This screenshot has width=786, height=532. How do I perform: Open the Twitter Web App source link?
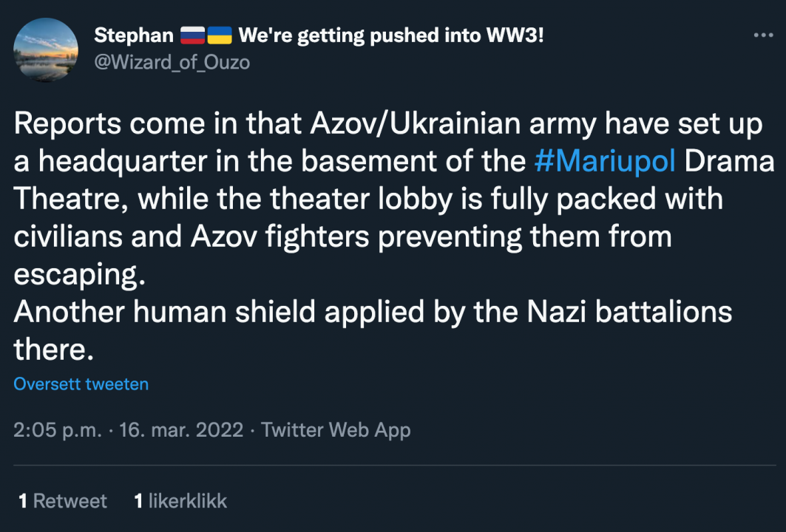click(x=336, y=430)
